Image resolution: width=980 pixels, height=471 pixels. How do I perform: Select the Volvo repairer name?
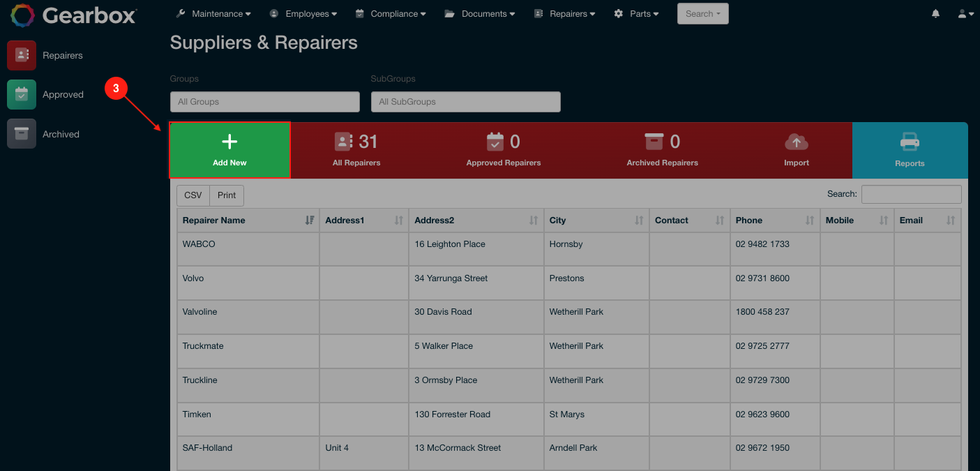(x=193, y=278)
